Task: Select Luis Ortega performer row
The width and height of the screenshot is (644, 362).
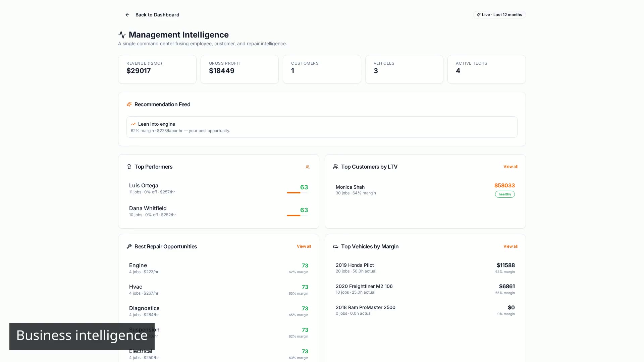Action: click(x=218, y=188)
